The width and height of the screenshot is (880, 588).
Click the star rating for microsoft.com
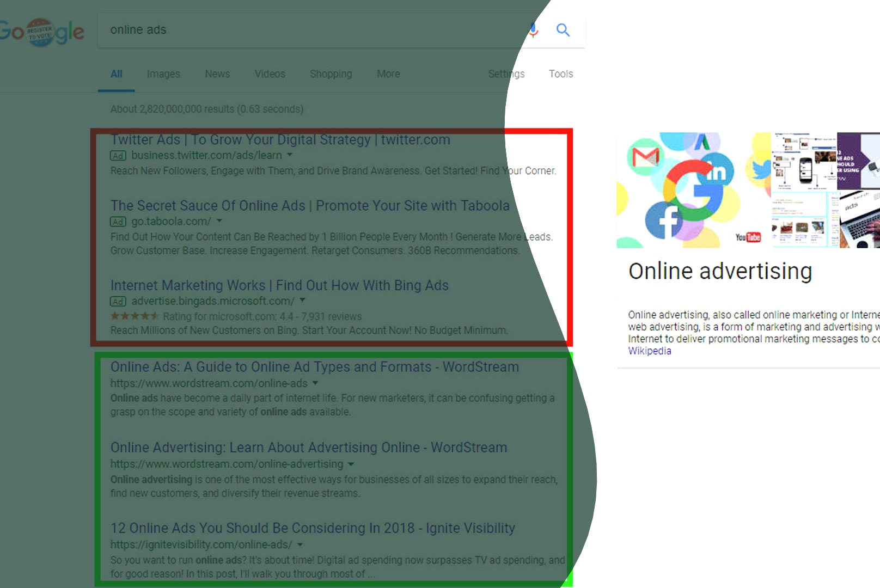tap(135, 316)
